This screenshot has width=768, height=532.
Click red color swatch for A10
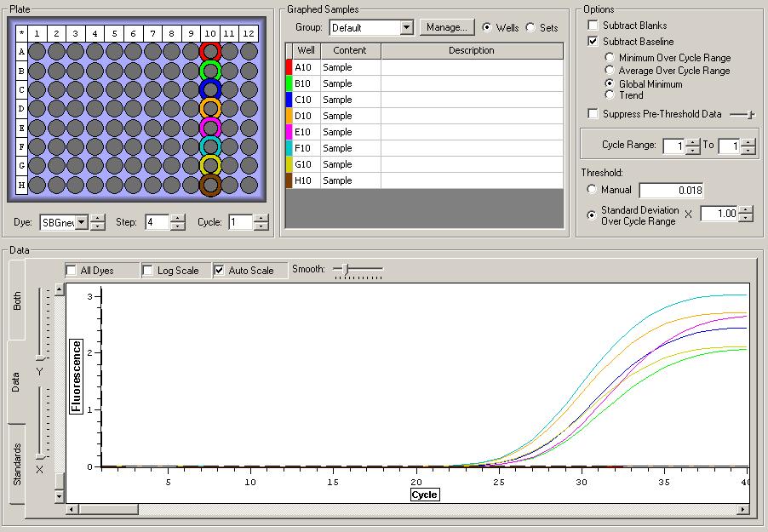tap(289, 67)
